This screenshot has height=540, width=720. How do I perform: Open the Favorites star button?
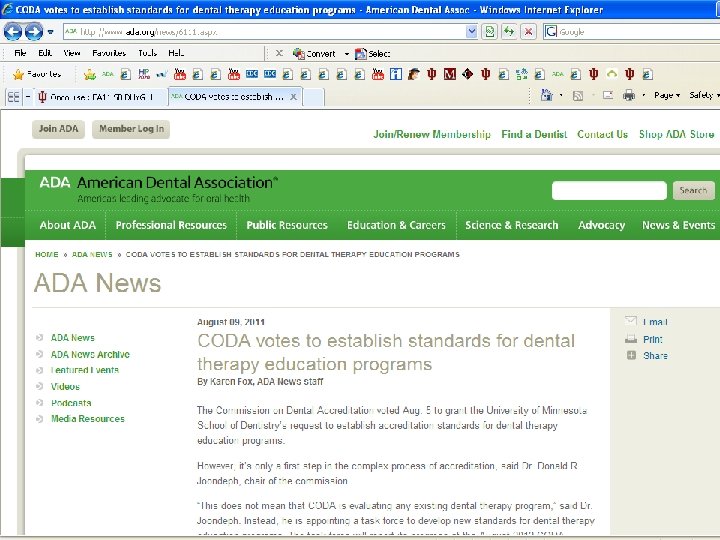[37, 74]
